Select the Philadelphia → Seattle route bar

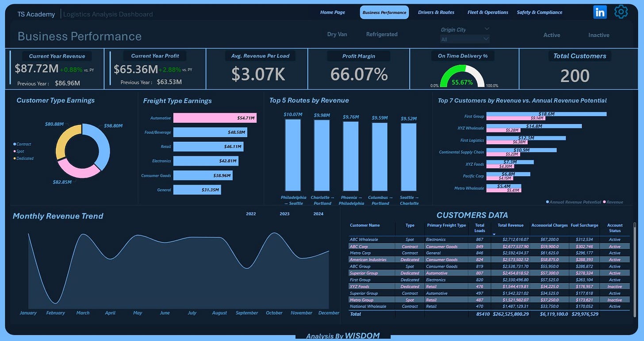tap(293, 155)
